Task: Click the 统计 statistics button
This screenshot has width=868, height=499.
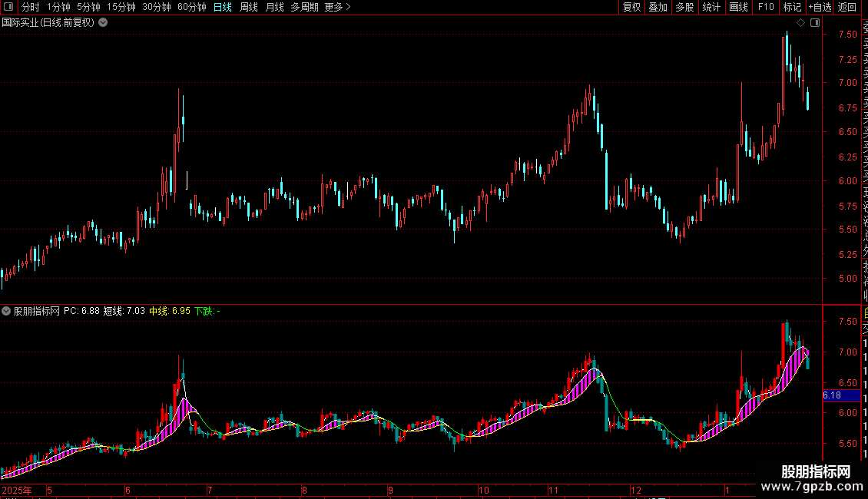Action: (x=711, y=7)
